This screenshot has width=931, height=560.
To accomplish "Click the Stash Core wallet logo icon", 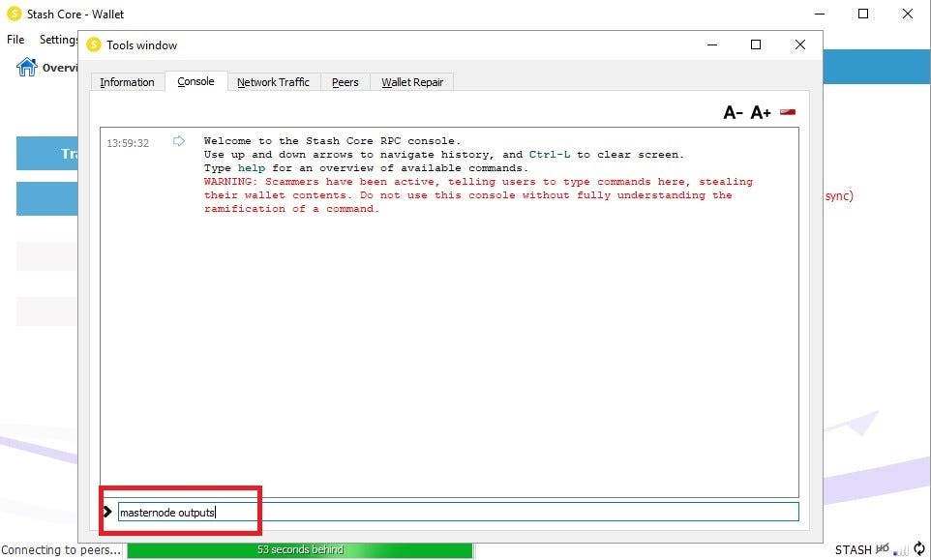I will (x=15, y=14).
